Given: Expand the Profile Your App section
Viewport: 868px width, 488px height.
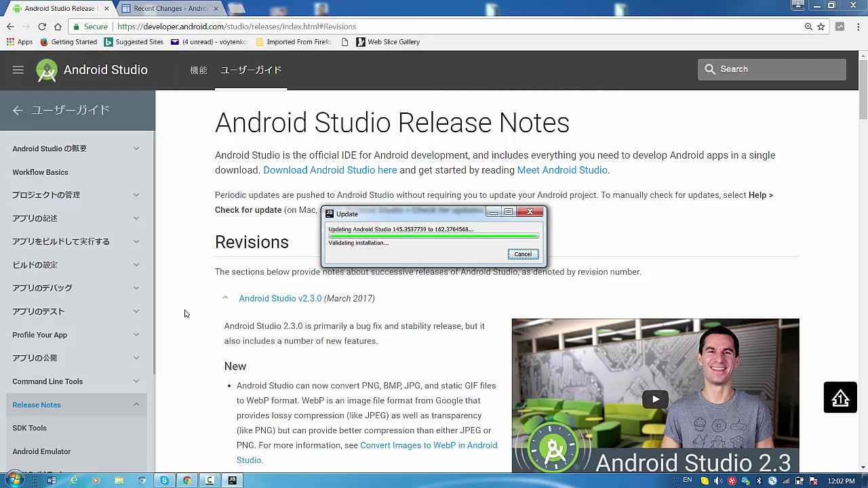Looking at the screenshot, I should [136, 335].
